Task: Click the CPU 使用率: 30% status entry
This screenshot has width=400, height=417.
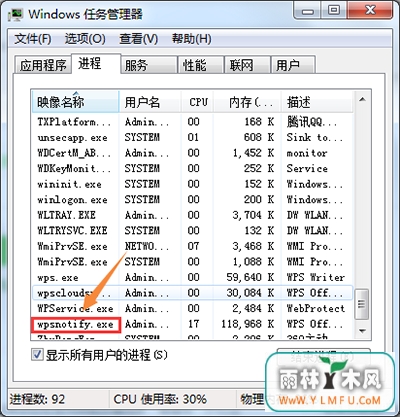Action: tap(160, 399)
